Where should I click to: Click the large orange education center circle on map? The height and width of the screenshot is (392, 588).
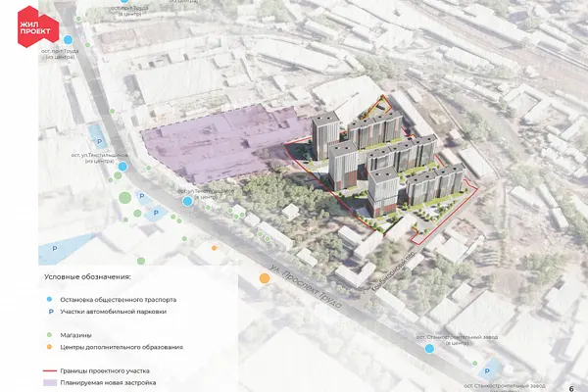coord(265,278)
